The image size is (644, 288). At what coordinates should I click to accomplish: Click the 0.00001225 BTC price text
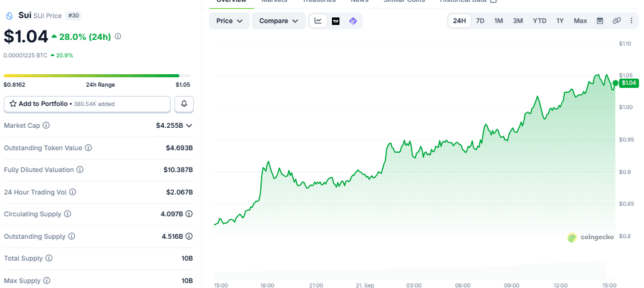coord(26,55)
